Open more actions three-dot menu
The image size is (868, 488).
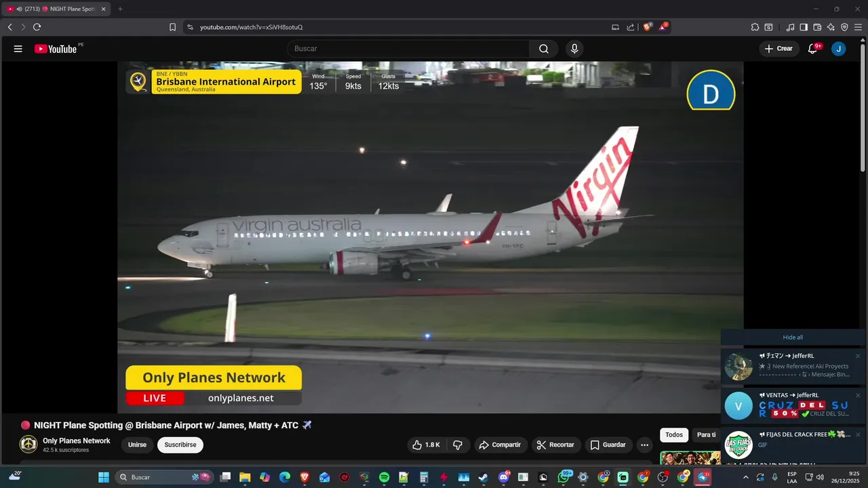644,445
